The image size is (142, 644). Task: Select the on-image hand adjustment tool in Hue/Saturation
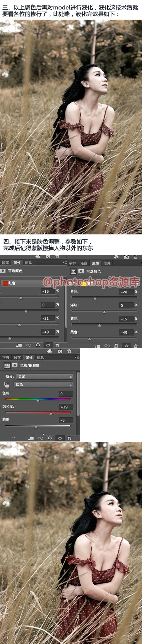point(6,385)
